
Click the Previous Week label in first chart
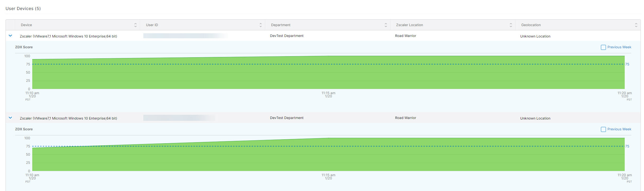point(619,47)
